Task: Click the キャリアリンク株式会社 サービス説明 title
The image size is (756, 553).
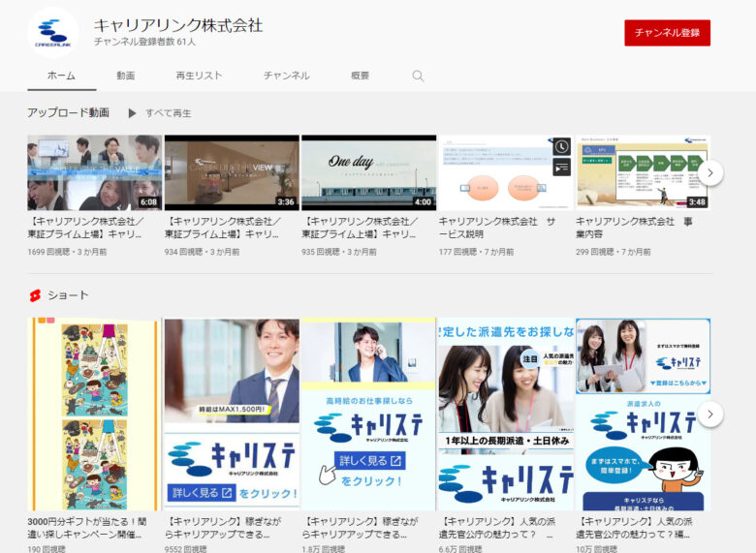Action: 497,228
